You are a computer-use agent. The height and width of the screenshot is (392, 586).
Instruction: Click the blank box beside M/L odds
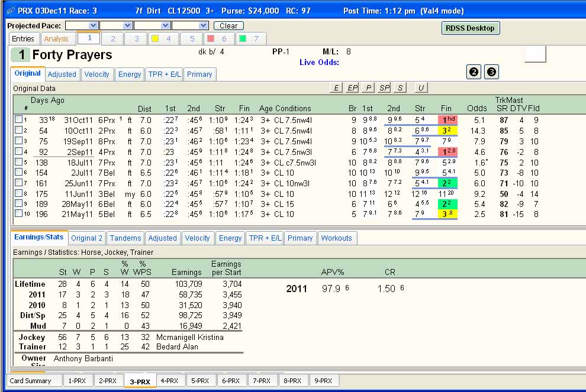(535, 54)
